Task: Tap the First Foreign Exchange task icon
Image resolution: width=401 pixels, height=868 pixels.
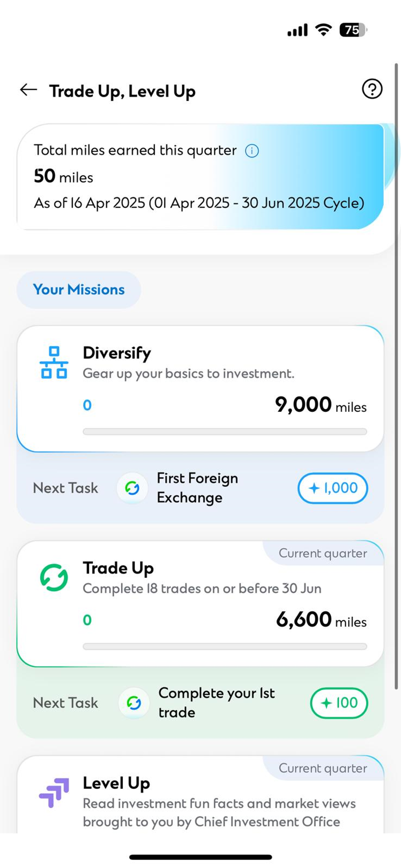Action: tap(132, 488)
